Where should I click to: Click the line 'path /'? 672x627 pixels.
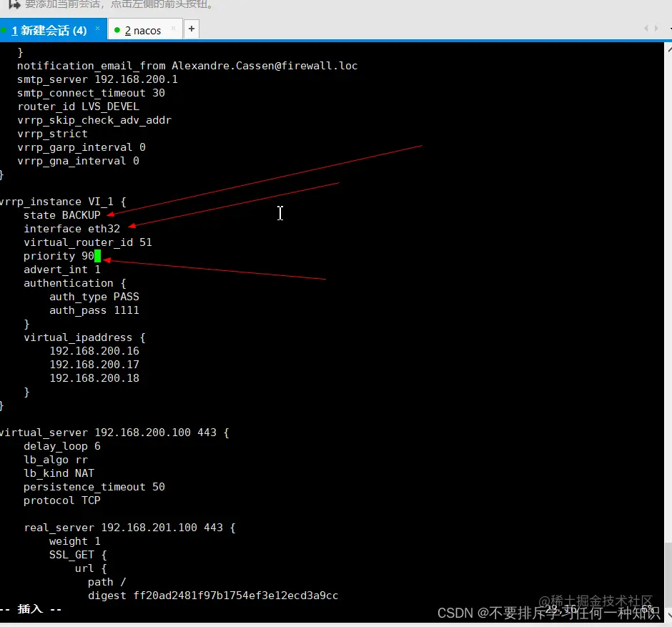pyautogui.click(x=107, y=582)
